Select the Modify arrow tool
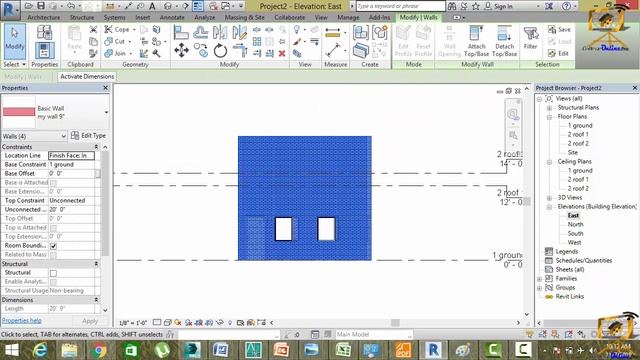This screenshot has width=640, height=360. pyautogui.click(x=15, y=41)
